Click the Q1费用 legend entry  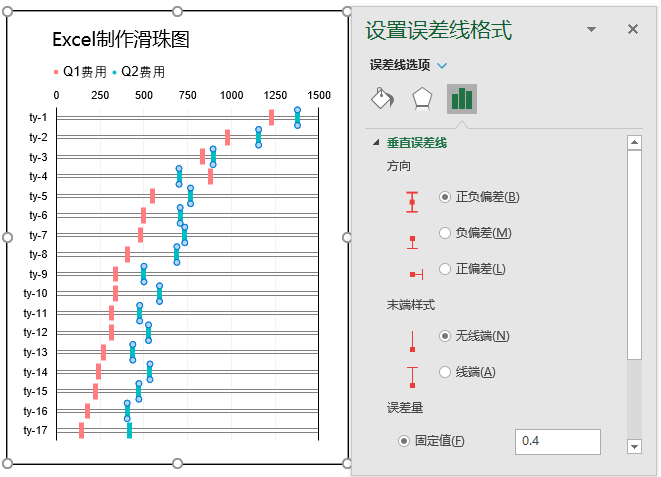point(80,72)
